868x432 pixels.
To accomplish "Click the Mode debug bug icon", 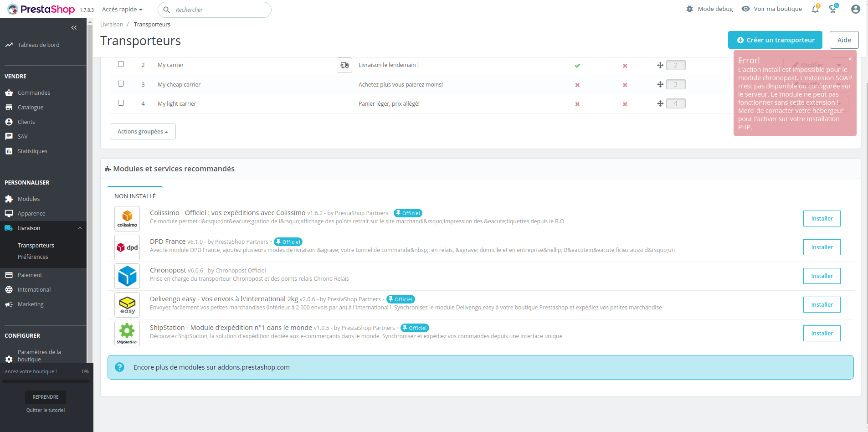I will point(690,9).
